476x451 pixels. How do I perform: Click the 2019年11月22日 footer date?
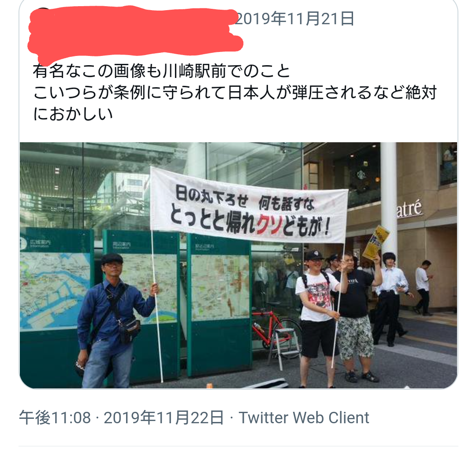(164, 418)
